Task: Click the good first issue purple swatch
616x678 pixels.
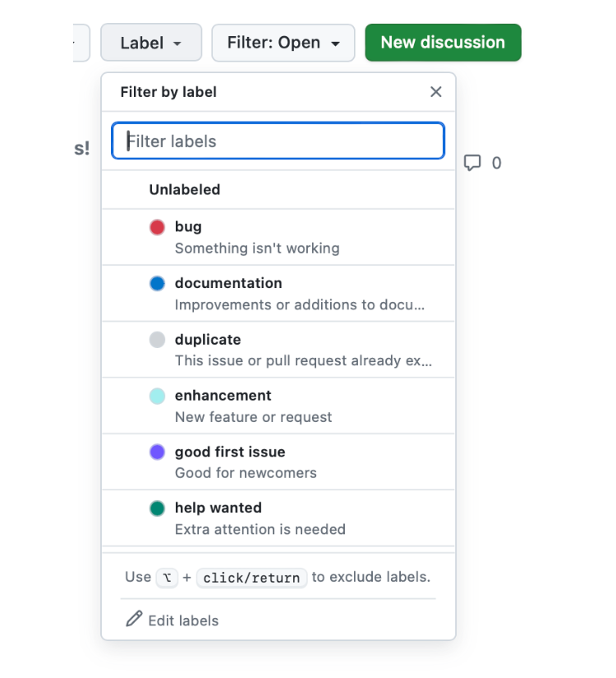Action: (157, 452)
